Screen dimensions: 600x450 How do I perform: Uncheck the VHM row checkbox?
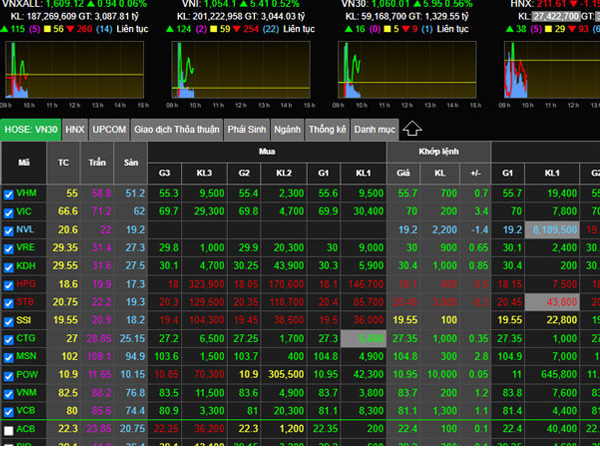pyautogui.click(x=8, y=195)
